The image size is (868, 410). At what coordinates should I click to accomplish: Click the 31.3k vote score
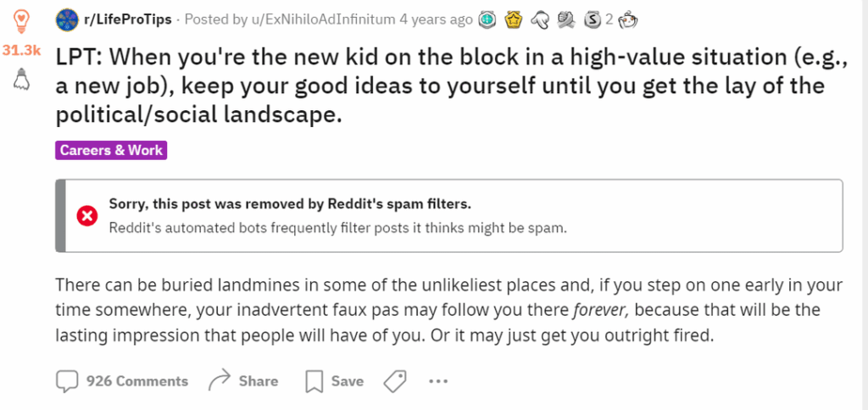click(x=21, y=50)
